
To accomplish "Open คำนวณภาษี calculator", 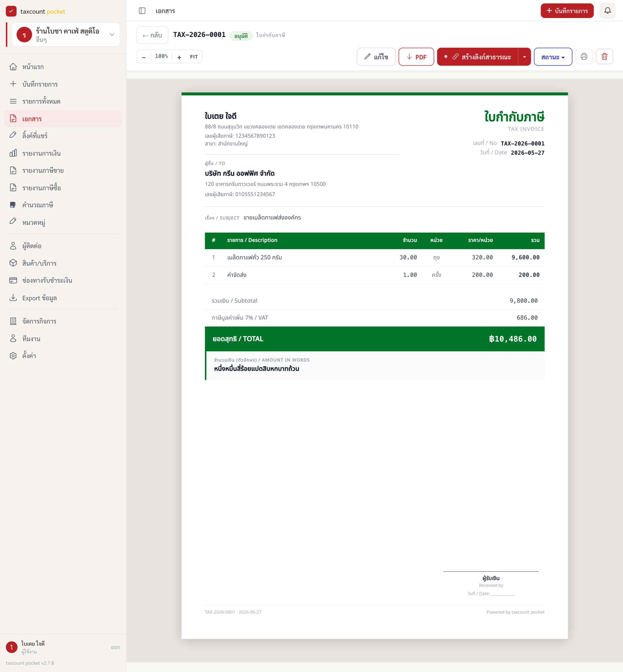I will coord(63,205).
